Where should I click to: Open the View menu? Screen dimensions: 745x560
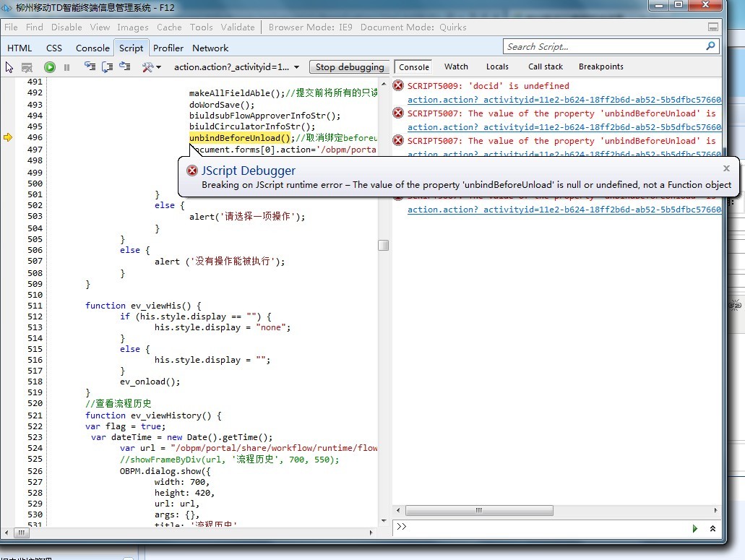[x=100, y=27]
